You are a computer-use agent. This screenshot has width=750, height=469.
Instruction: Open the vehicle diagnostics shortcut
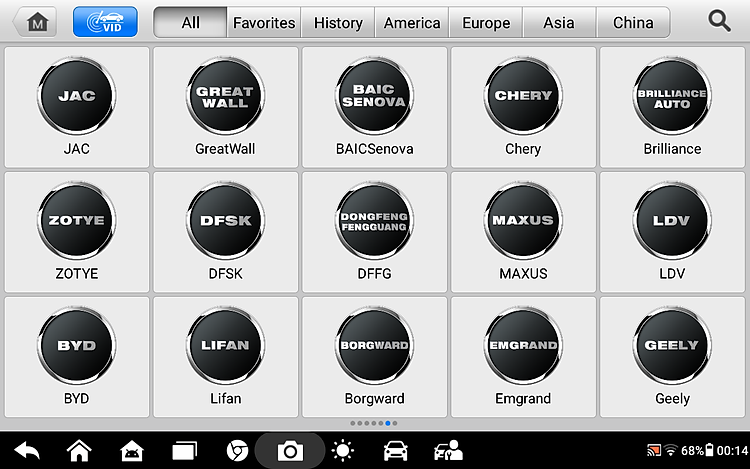point(396,451)
